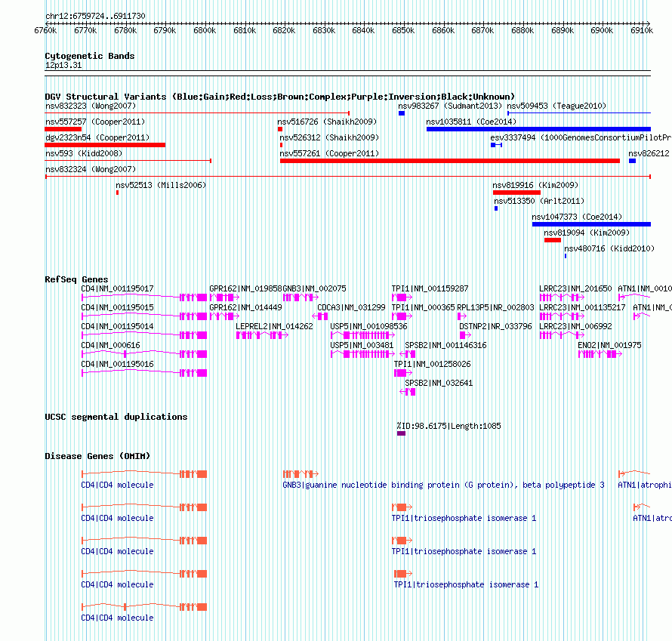672x641 pixels.
Task: Select RPL13P5|NR_002803 gene label
Action: [x=495, y=307]
